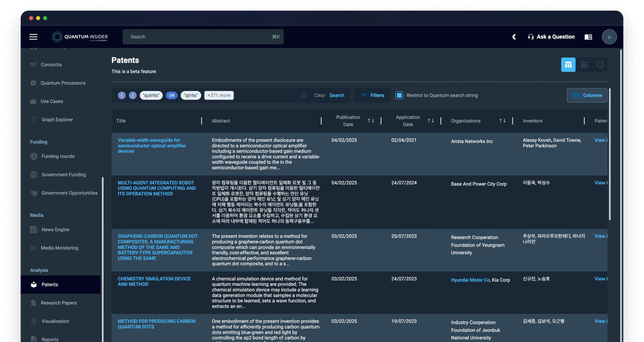
Task: Open GRAPHENE-CARBON QUANTUM DOT patent title
Action: [x=158, y=247]
